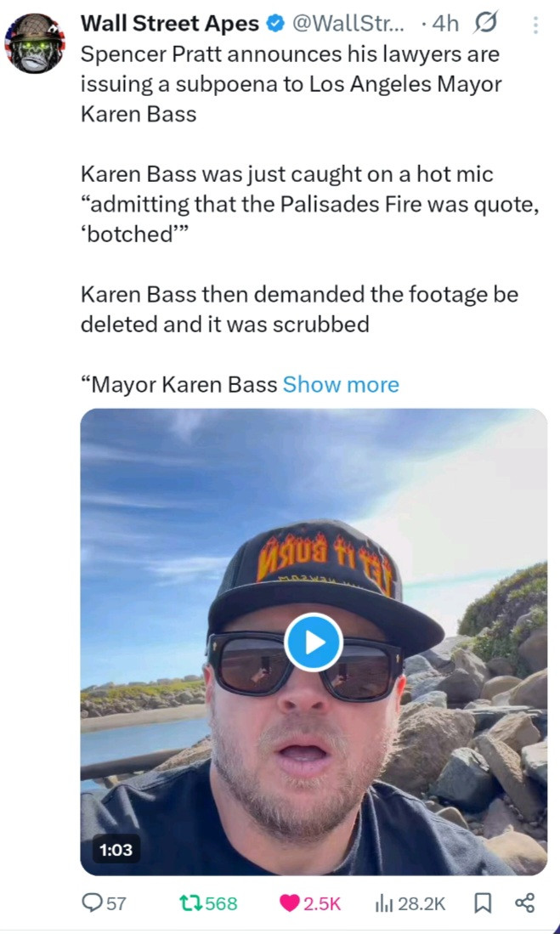Click the Grok slash-circle icon

coord(485,23)
